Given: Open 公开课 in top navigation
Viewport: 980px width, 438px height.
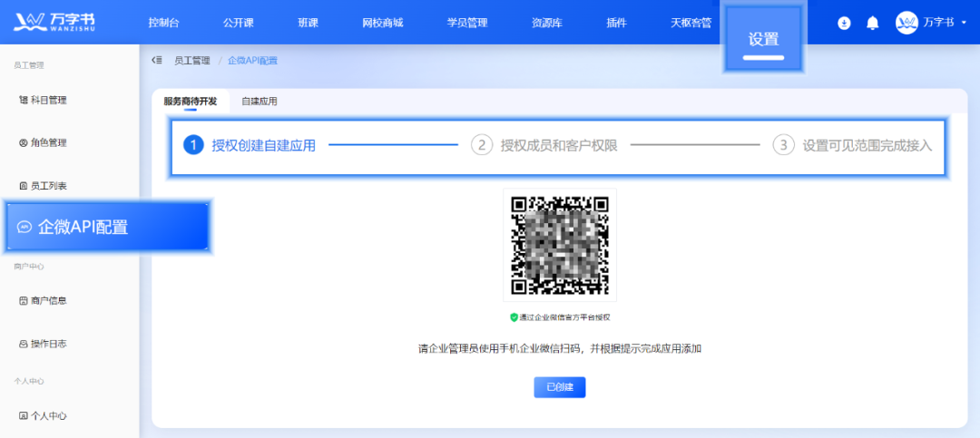Looking at the screenshot, I should click(x=238, y=23).
